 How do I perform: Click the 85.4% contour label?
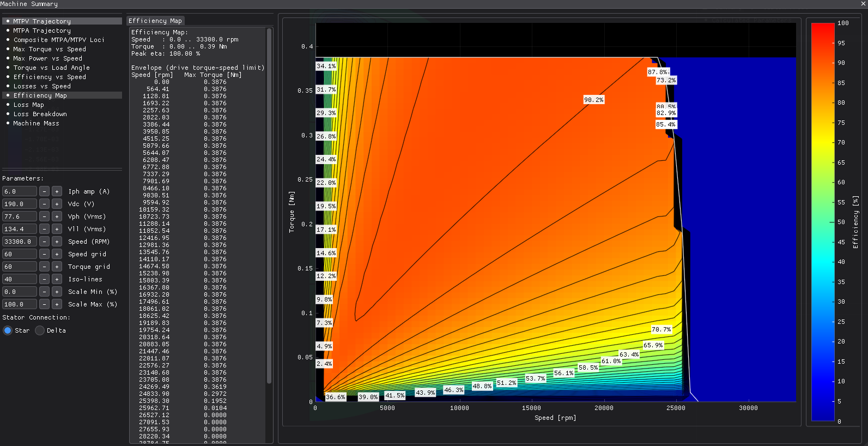click(666, 124)
